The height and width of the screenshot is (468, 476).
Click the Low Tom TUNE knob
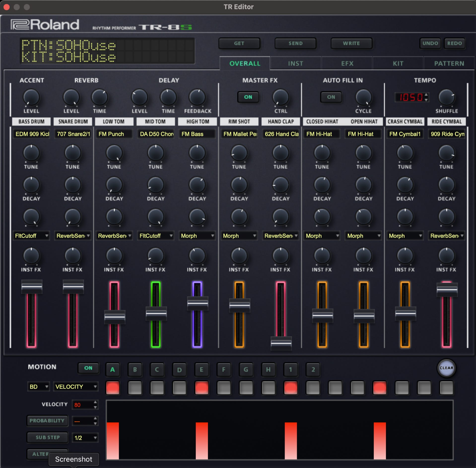(x=114, y=153)
